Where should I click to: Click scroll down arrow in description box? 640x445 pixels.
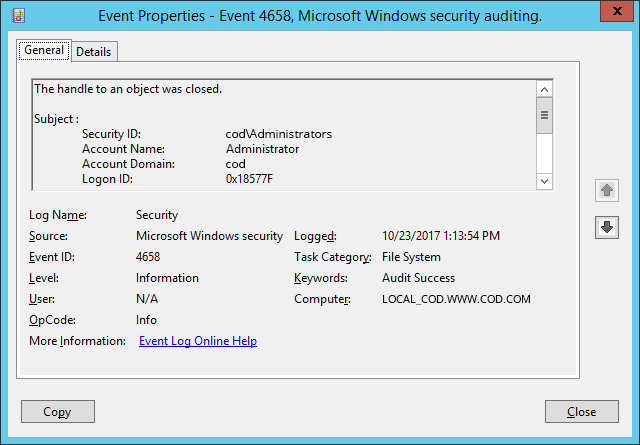pyautogui.click(x=544, y=181)
